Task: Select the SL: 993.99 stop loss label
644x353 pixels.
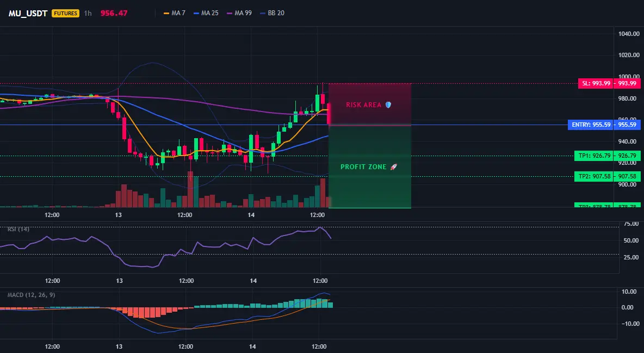Action: pos(596,83)
